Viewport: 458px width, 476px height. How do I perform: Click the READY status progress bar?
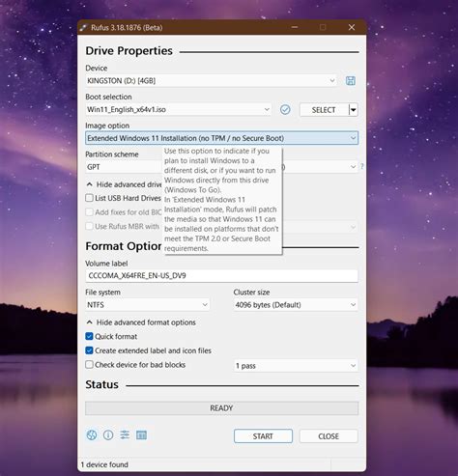221,408
